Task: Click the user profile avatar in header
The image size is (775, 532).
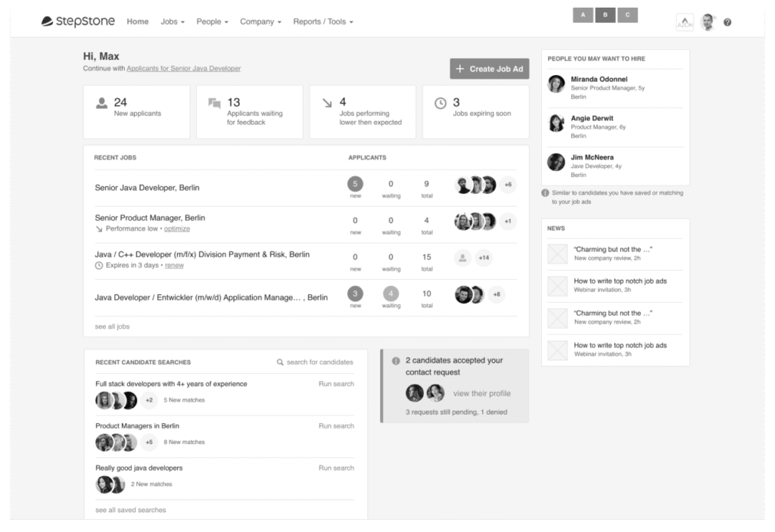Action: (x=707, y=23)
